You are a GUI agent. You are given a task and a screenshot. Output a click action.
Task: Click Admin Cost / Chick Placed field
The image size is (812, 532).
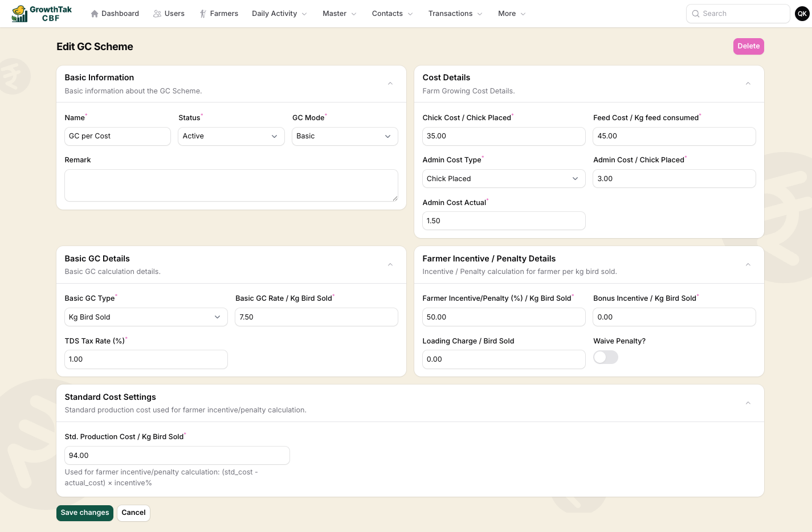coord(675,178)
